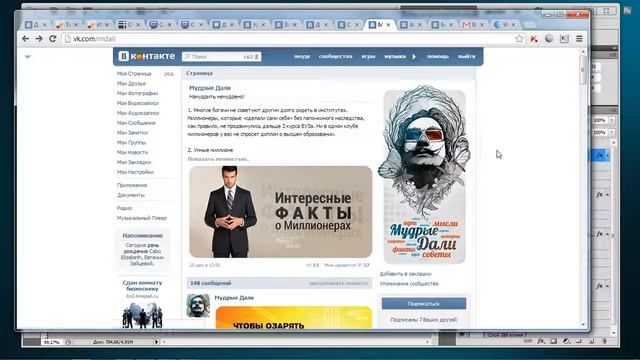This screenshot has height=360, width=640.
Task: Open the Мои Друзья sidebar link
Action: pyautogui.click(x=131, y=84)
